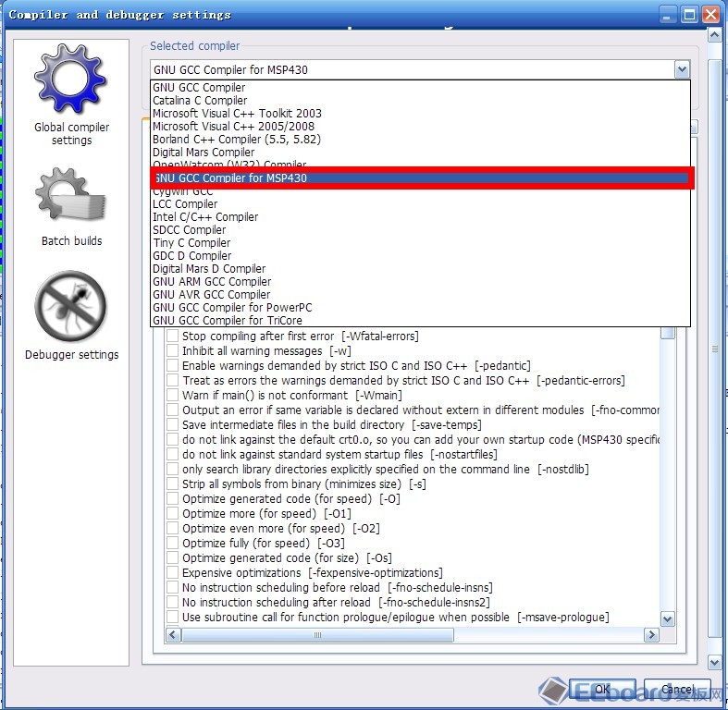
Task: Enable Stop compiling after first error
Action: [172, 337]
